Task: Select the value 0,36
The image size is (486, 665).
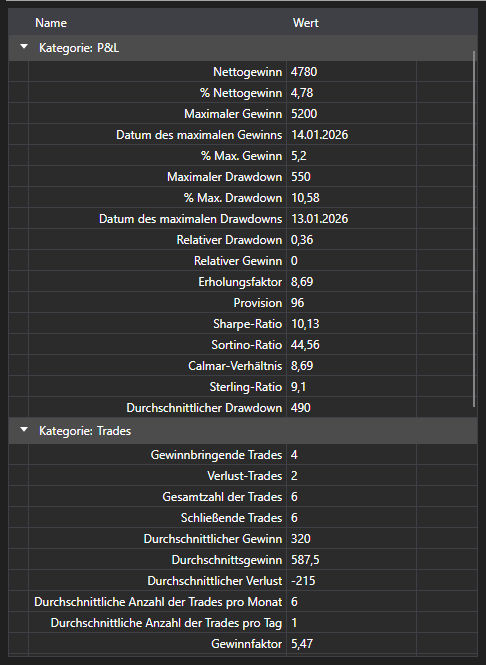Action: coord(302,240)
